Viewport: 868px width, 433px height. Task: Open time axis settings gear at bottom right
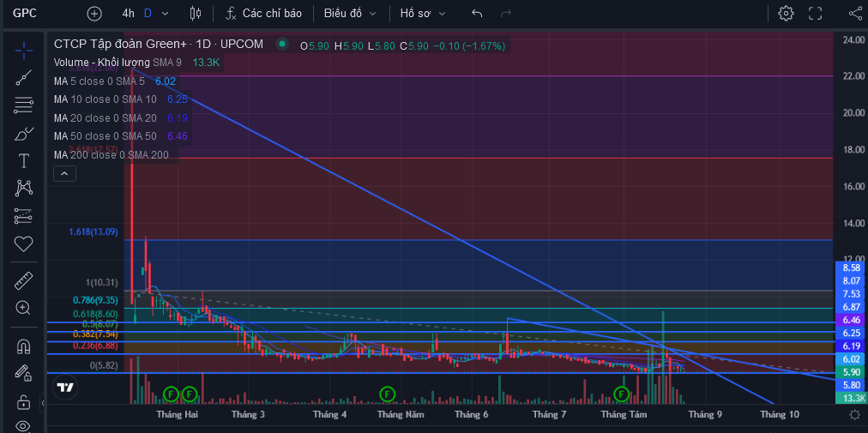pos(855,414)
